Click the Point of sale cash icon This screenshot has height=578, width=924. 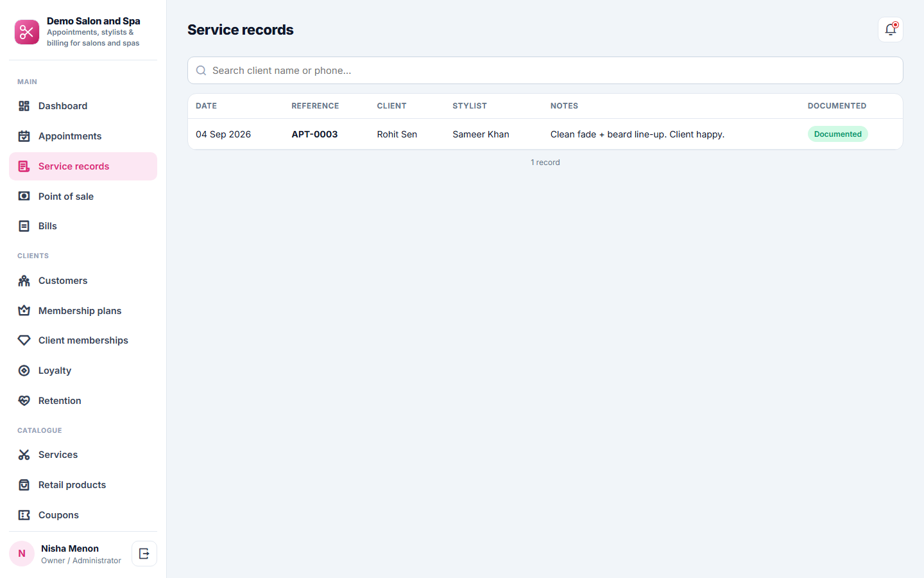point(24,197)
